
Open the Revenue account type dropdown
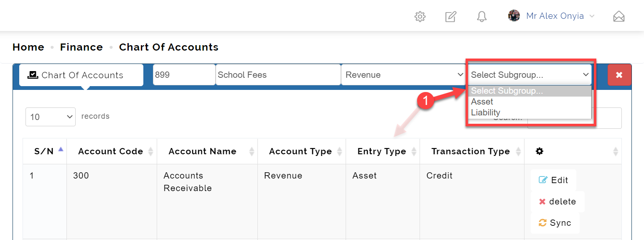pyautogui.click(x=403, y=75)
